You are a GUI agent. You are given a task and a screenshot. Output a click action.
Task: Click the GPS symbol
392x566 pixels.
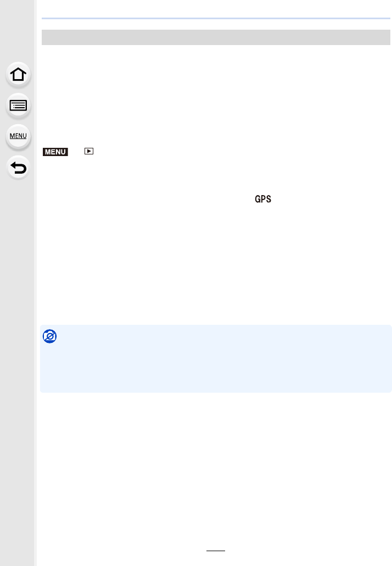tap(263, 199)
